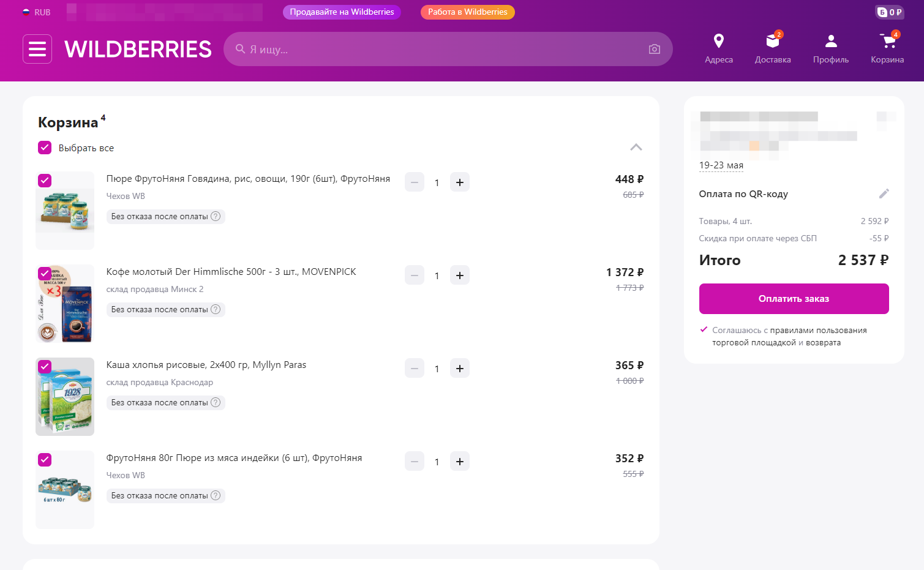The image size is (924, 570).
Task: Click Оплатить заказ button
Action: click(x=794, y=299)
